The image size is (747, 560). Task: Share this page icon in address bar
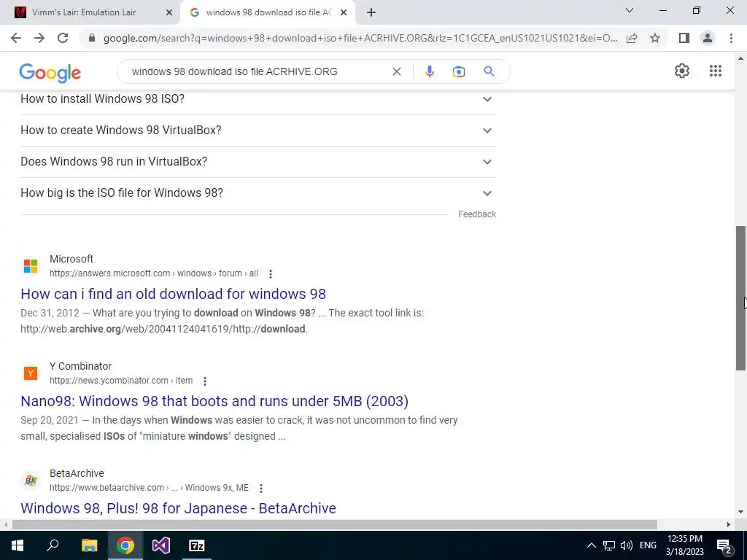(632, 38)
